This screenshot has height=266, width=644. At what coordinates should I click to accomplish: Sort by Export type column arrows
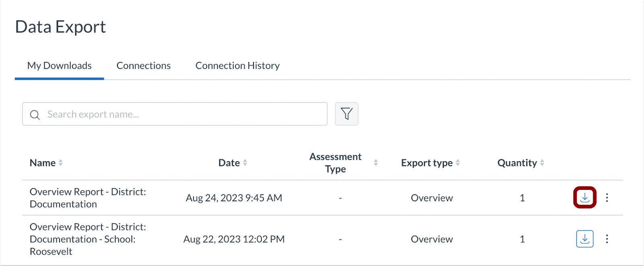pyautogui.click(x=458, y=163)
